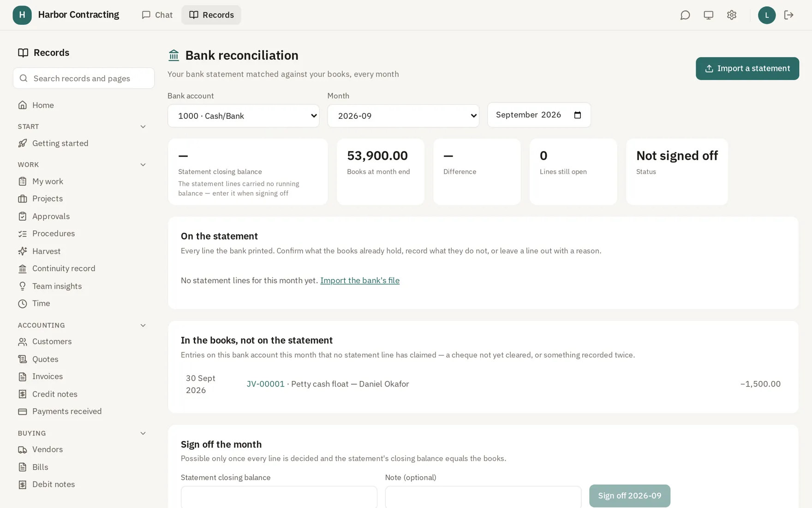Open the Home sidebar item
Viewport: 812px width, 508px height.
[84, 105]
